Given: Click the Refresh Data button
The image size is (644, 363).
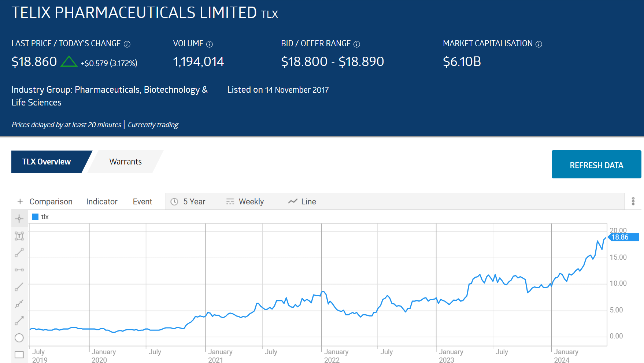Looking at the screenshot, I should pos(596,164).
